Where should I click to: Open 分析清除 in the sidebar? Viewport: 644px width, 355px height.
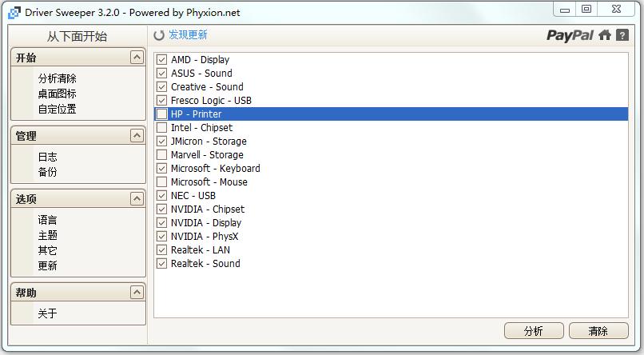pyautogui.click(x=57, y=78)
